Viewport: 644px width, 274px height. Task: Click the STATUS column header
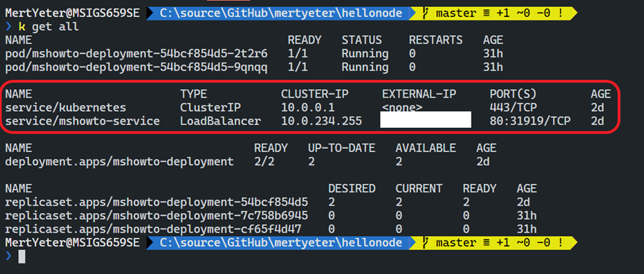(361, 40)
